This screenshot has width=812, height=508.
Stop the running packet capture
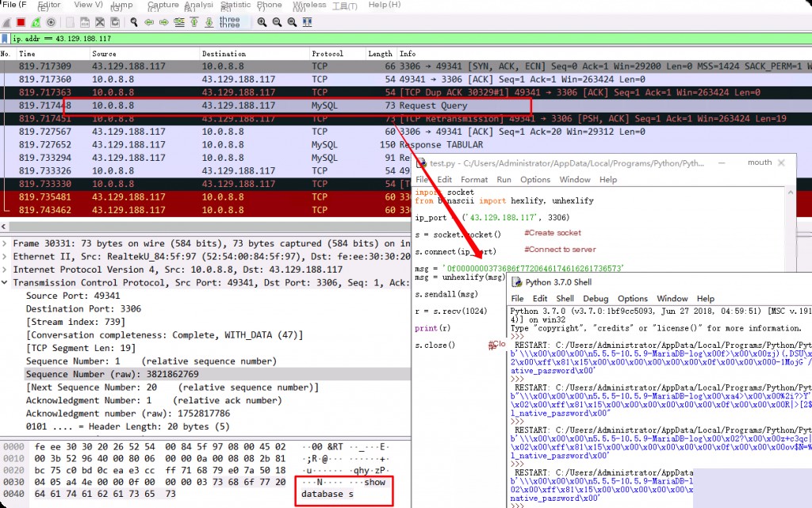coord(21,22)
